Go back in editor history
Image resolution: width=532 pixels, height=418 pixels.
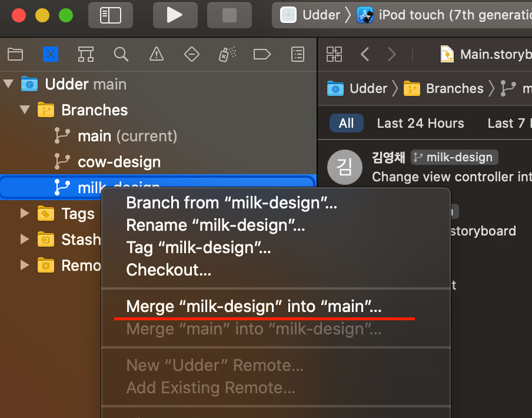(365, 54)
